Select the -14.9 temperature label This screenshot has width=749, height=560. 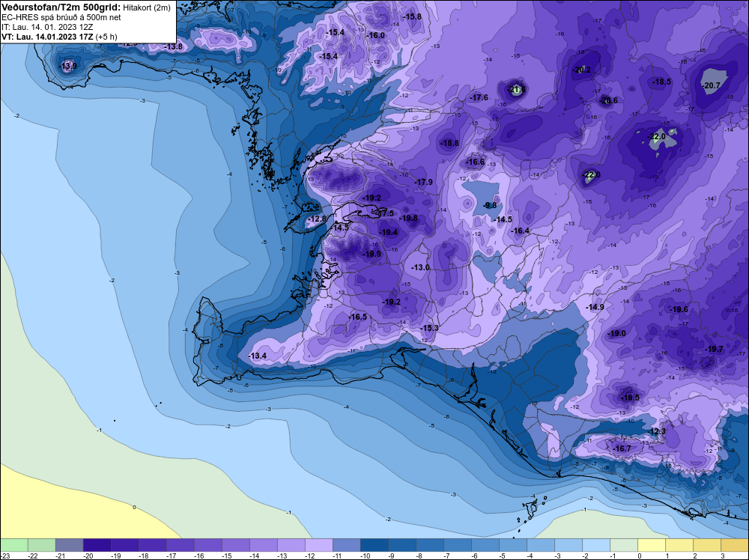pos(595,307)
